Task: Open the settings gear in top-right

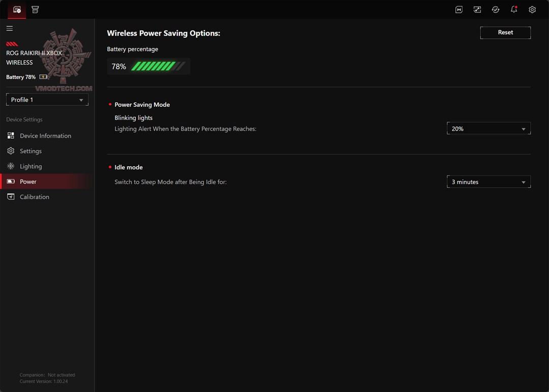Action: pos(532,10)
